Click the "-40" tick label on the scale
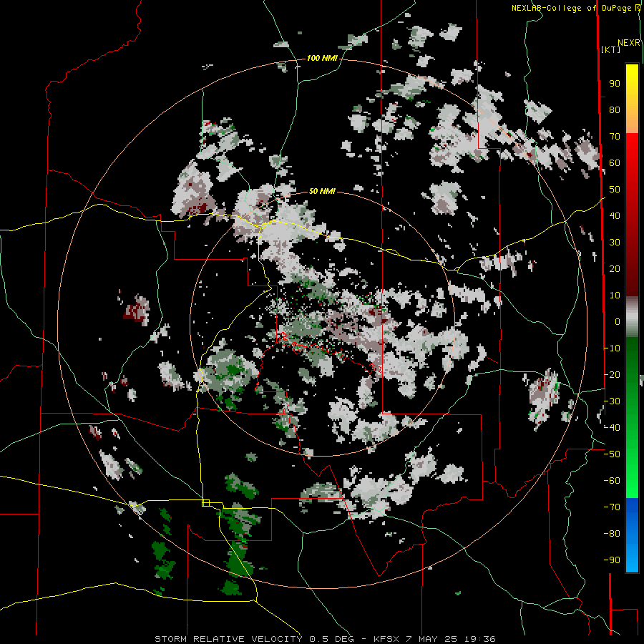Viewport: 644px width, 644px height. [x=613, y=428]
